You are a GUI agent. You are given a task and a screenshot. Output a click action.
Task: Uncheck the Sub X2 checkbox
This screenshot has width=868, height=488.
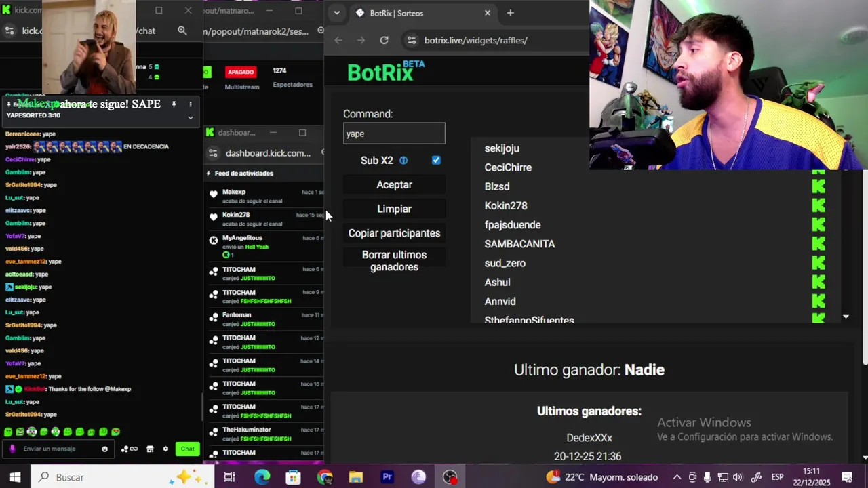[436, 161]
